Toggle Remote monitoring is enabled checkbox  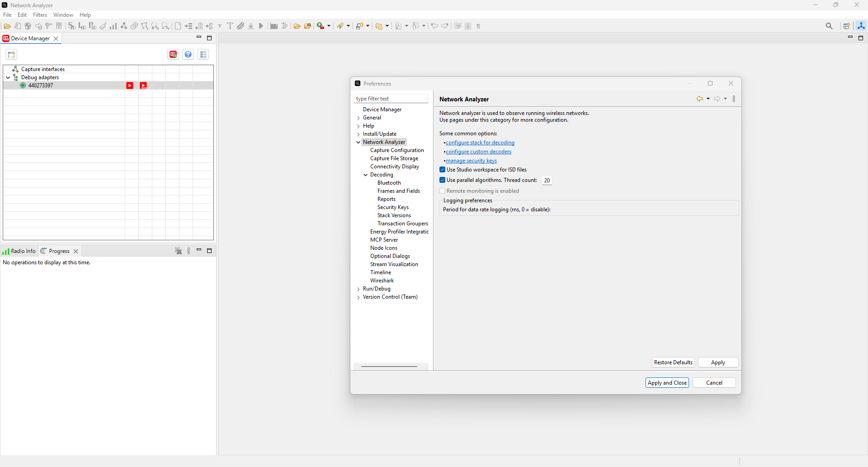[x=443, y=191]
